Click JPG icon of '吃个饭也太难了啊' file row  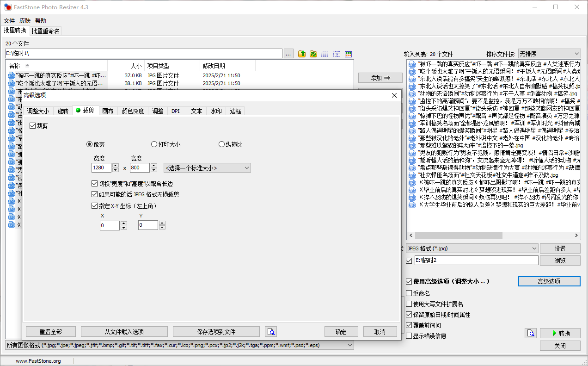coord(12,84)
